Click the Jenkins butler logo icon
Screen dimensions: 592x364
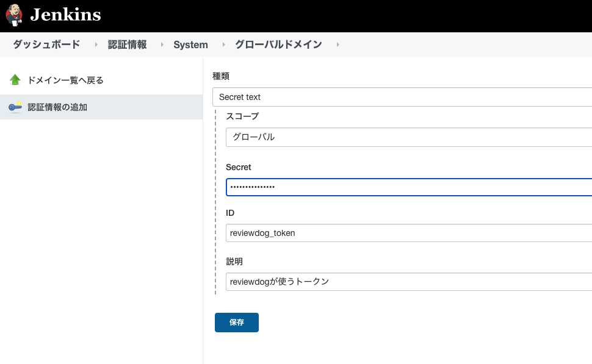(15, 15)
